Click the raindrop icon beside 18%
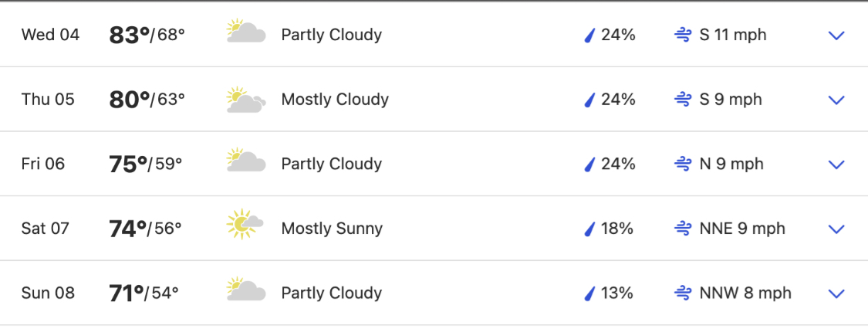 point(590,229)
